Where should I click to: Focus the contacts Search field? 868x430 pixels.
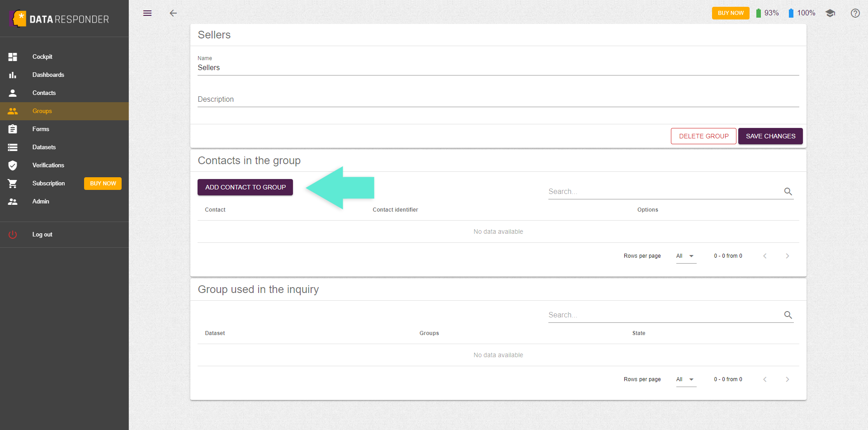tap(665, 192)
